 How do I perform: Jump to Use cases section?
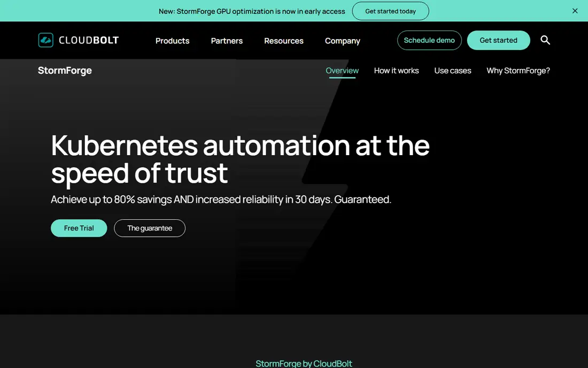[453, 71]
